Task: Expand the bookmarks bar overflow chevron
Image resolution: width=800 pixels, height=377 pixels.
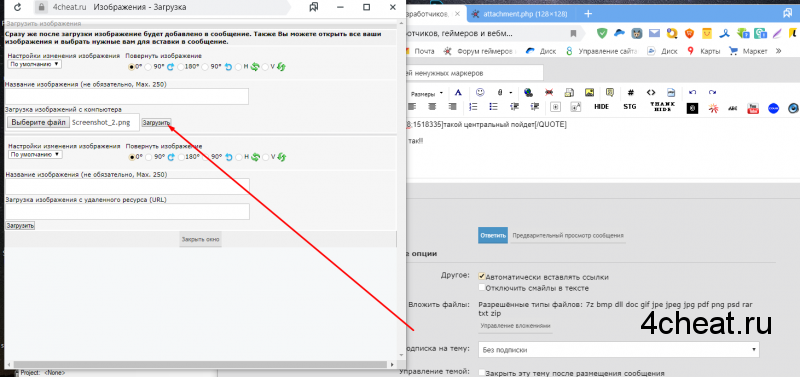Action: click(x=778, y=51)
